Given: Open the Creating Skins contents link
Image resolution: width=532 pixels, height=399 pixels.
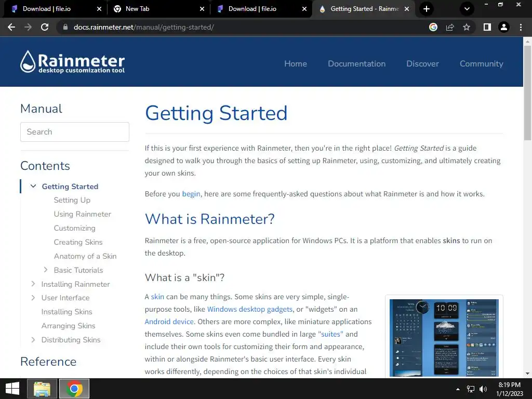Looking at the screenshot, I should tap(78, 242).
